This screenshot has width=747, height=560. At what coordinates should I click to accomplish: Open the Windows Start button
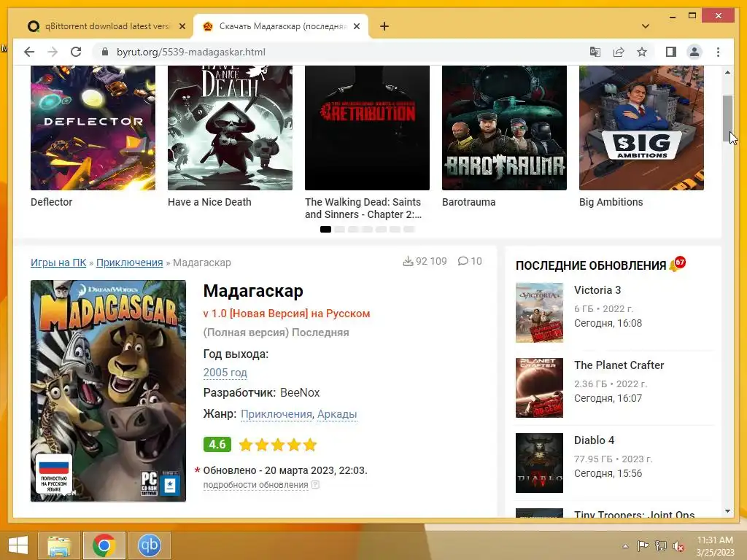[18, 545]
